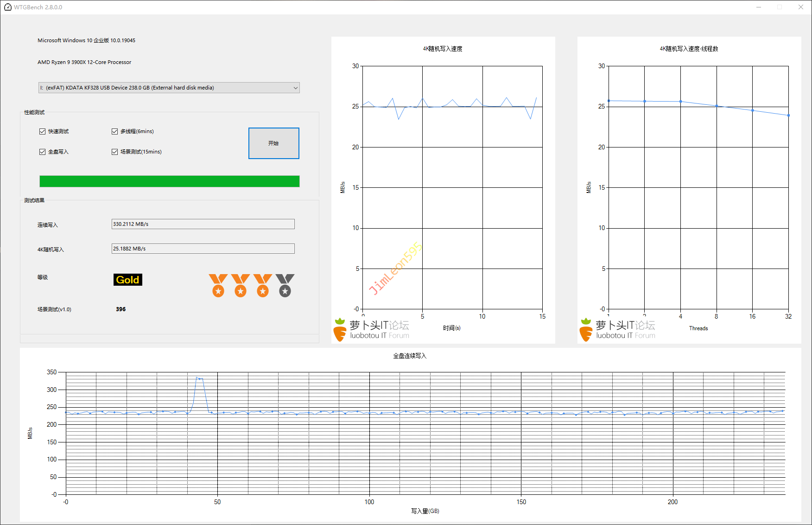The height and width of the screenshot is (525, 812).
Task: Click the 连续写入 result field
Action: pyautogui.click(x=203, y=224)
